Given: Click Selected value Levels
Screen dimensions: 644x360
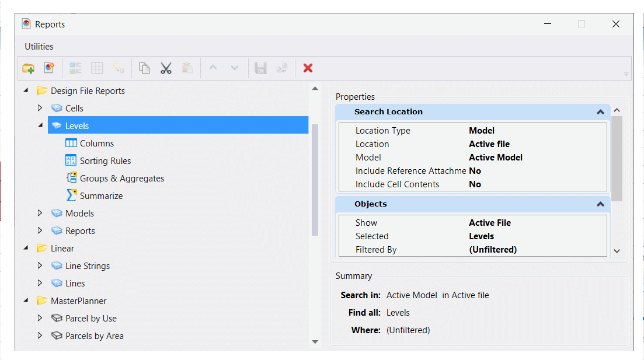Looking at the screenshot, I should coord(481,236).
